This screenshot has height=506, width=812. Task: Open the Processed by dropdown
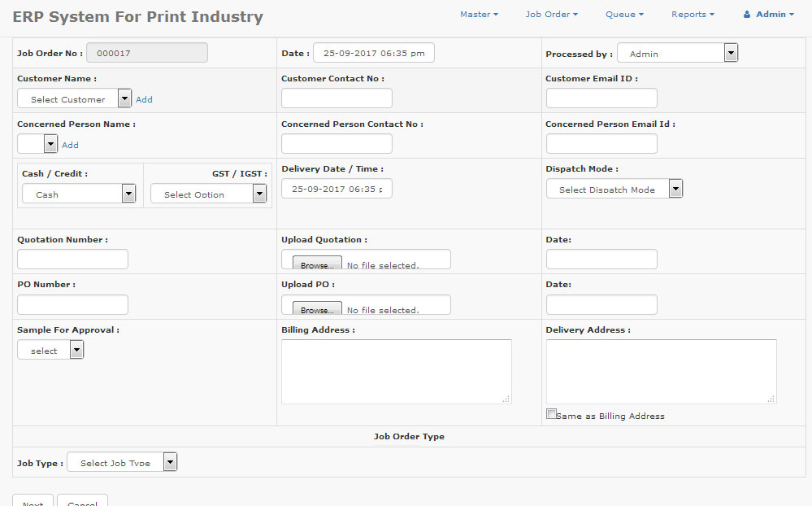pyautogui.click(x=677, y=53)
